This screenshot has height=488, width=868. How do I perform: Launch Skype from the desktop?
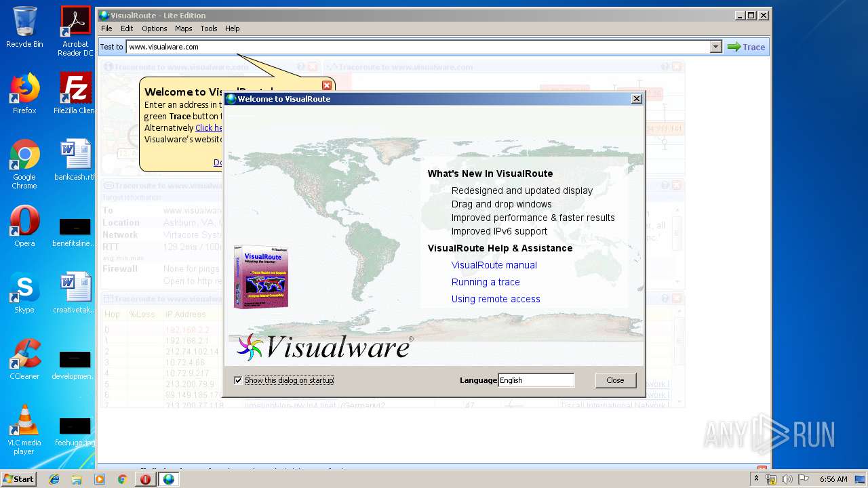coord(24,293)
